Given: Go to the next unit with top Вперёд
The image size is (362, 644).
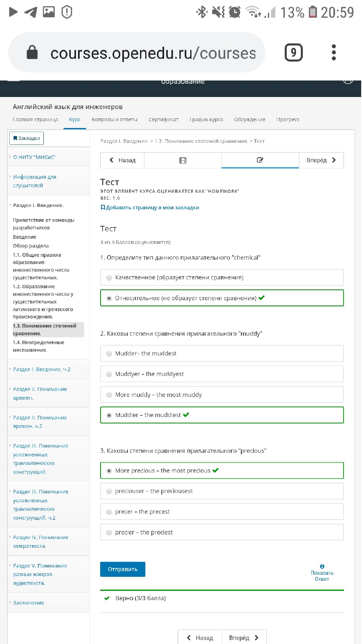Looking at the screenshot, I should click(321, 160).
